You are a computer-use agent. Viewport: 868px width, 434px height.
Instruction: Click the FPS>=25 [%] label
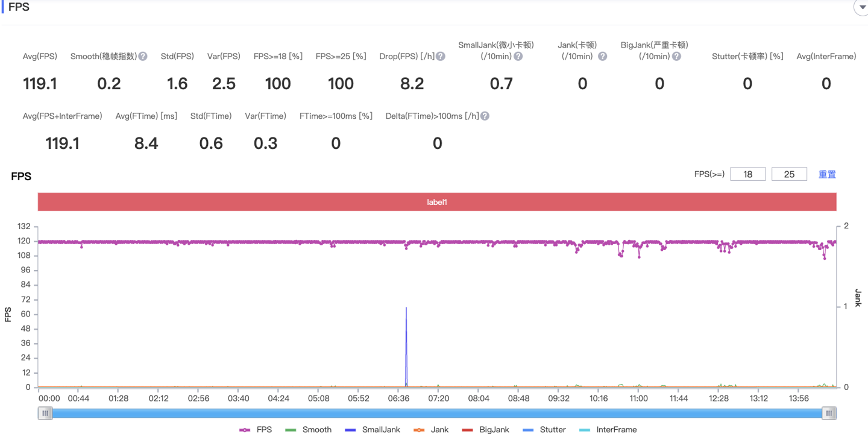click(341, 56)
